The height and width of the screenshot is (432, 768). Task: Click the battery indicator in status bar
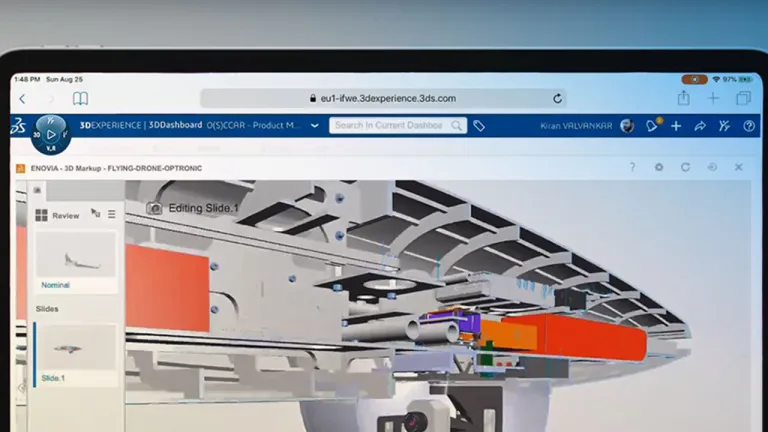(746, 79)
